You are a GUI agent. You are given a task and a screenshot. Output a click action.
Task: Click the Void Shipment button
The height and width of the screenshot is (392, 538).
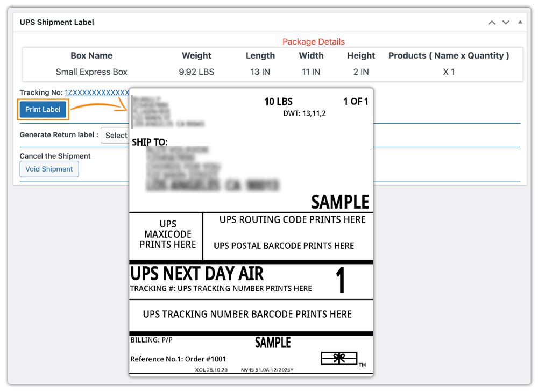pos(49,169)
